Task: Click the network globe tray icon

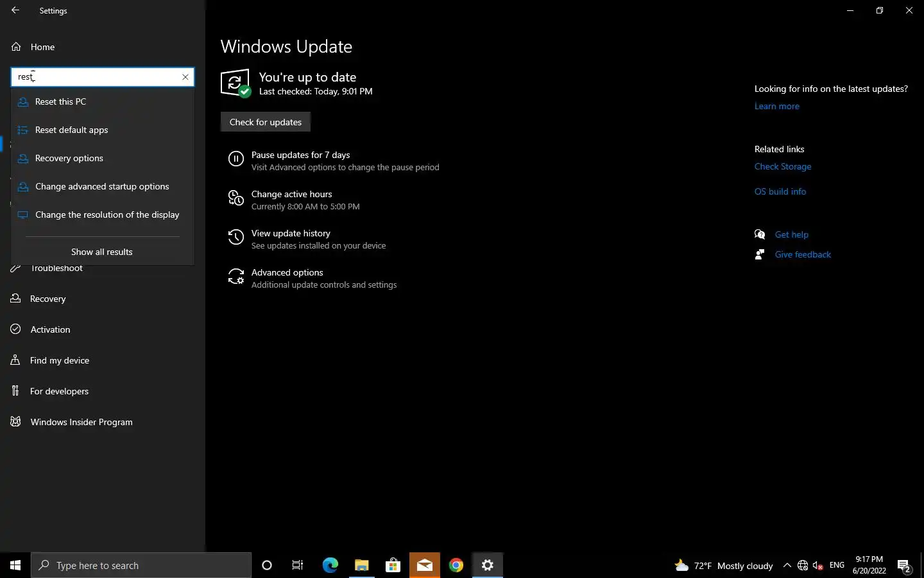Action: (x=802, y=565)
